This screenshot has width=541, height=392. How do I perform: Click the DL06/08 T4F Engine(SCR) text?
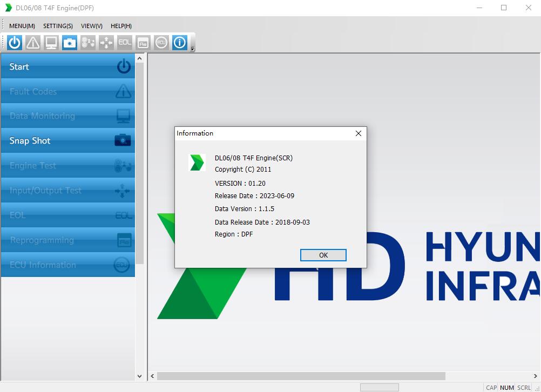pyautogui.click(x=254, y=158)
